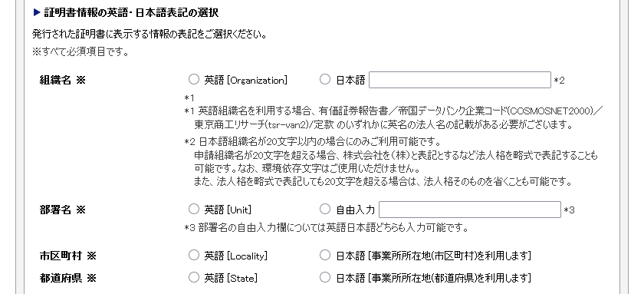The width and height of the screenshot is (644, 294).
Task: Select 英語 [Locality] radio for 市区町村
Action: click(193, 256)
